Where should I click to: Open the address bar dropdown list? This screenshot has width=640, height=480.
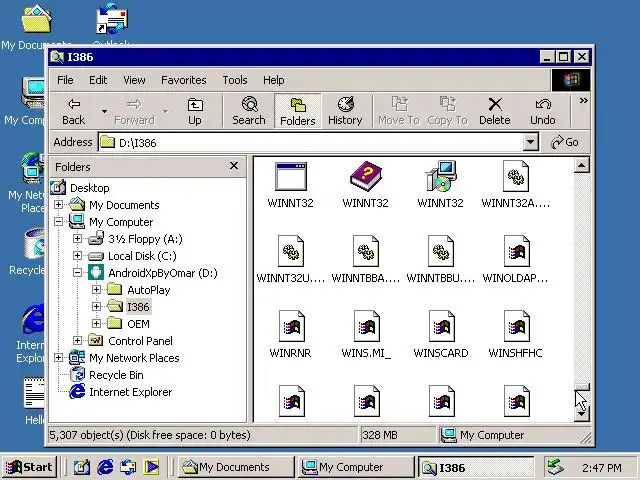pyautogui.click(x=530, y=142)
